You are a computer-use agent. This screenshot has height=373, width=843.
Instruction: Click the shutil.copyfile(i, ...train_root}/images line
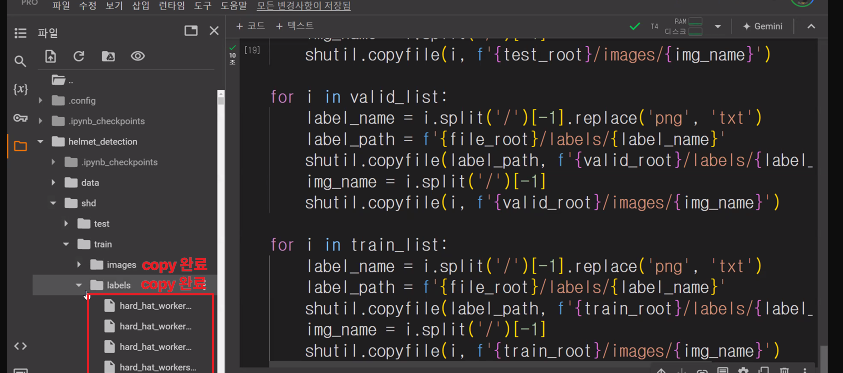coord(542,352)
